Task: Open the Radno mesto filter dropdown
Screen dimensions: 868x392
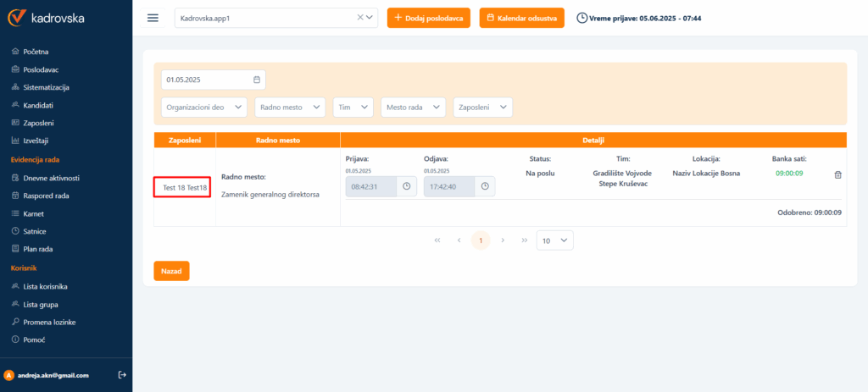Action: click(x=290, y=107)
